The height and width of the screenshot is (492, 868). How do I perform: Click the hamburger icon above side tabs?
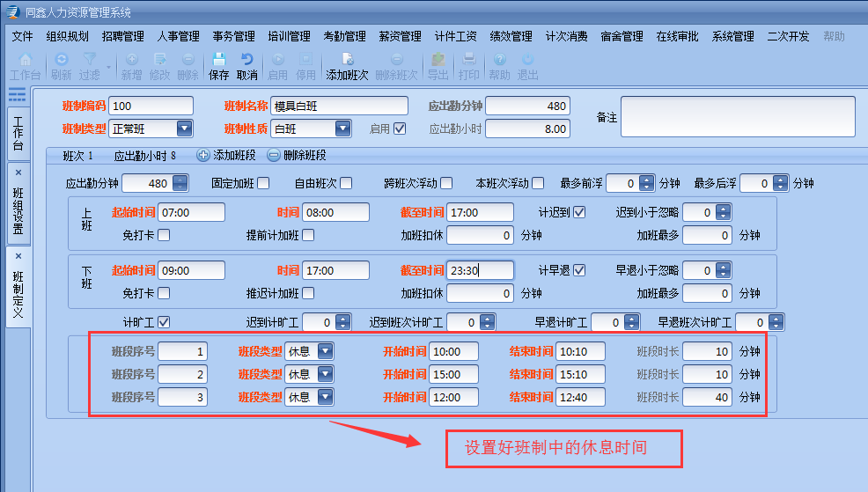[x=17, y=95]
